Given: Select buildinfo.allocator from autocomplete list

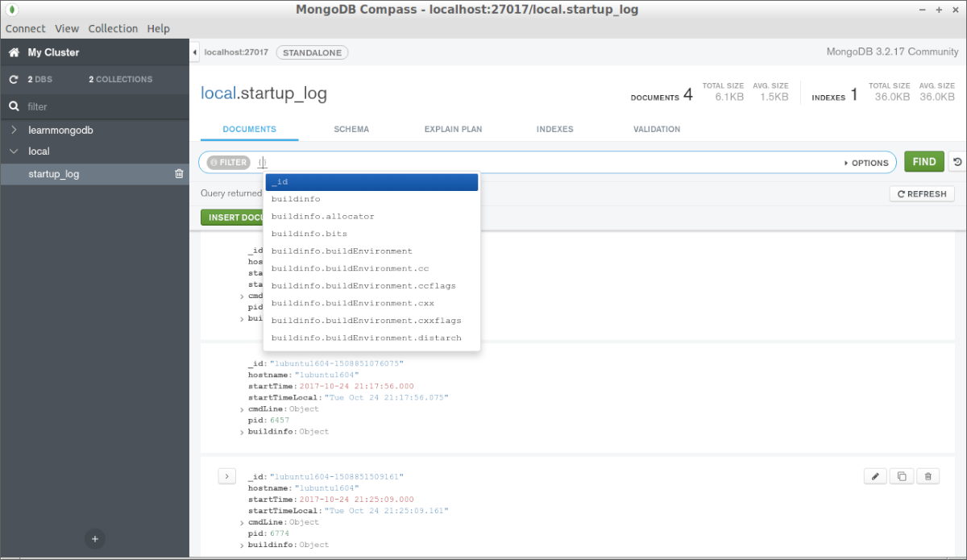Looking at the screenshot, I should click(322, 217).
